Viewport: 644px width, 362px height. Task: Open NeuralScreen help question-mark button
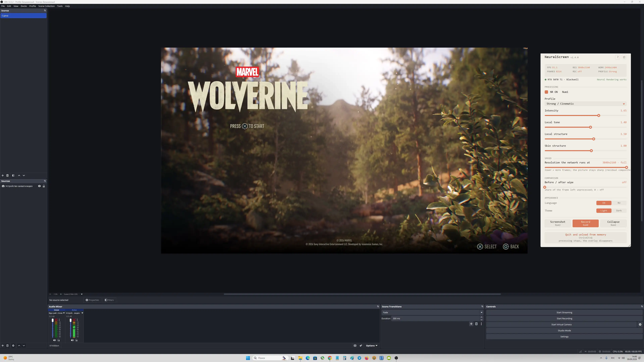click(x=618, y=57)
